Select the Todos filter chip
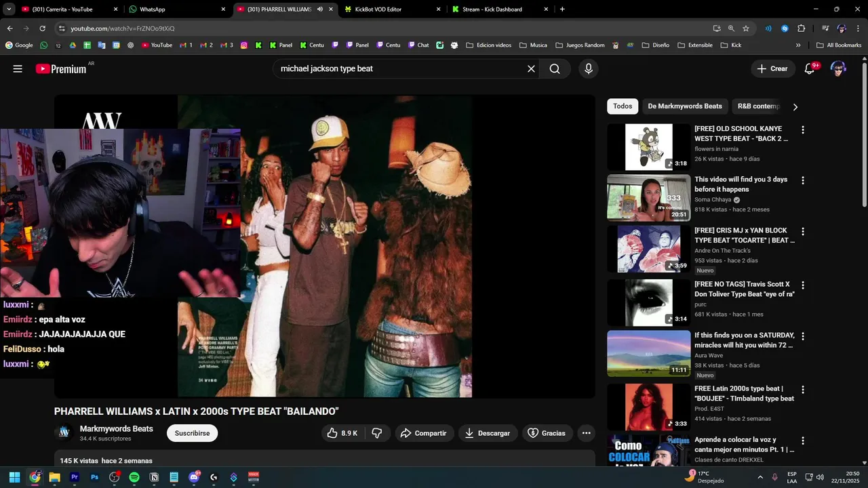Viewport: 868px width, 488px height. pyautogui.click(x=623, y=106)
